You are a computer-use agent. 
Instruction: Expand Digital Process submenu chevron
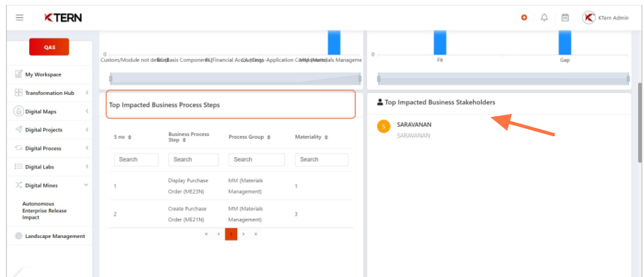tap(87, 148)
